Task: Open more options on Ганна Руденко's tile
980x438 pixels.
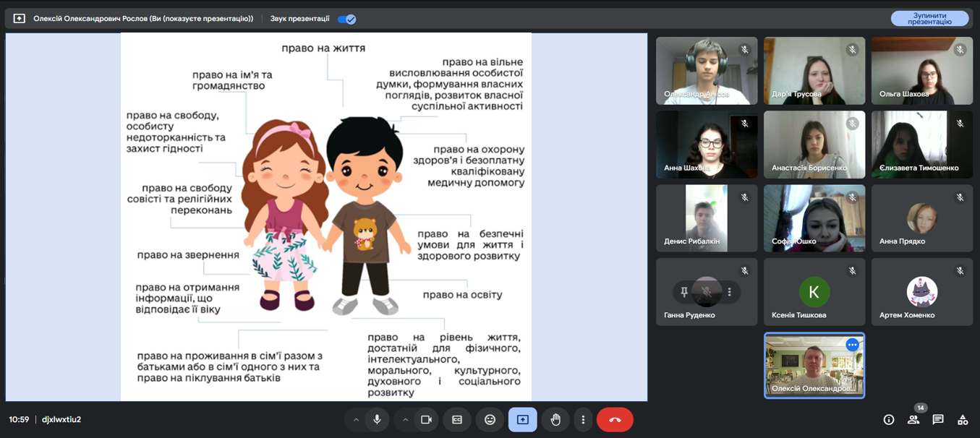Action: click(x=729, y=292)
